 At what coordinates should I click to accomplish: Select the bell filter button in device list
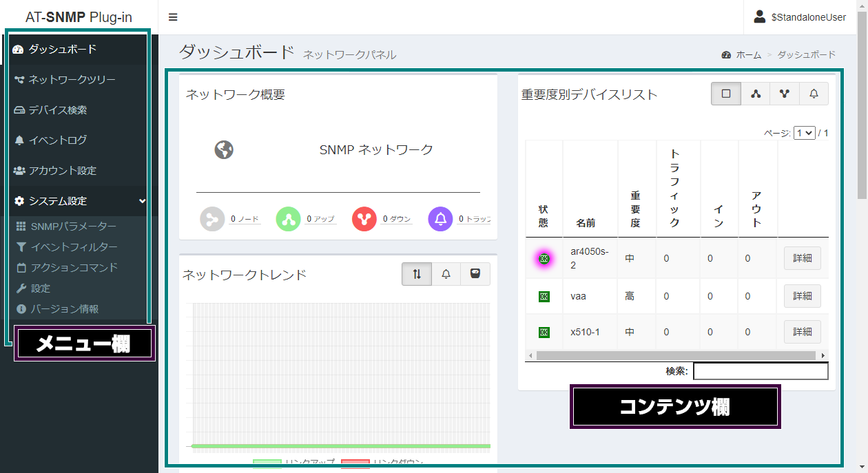(814, 94)
